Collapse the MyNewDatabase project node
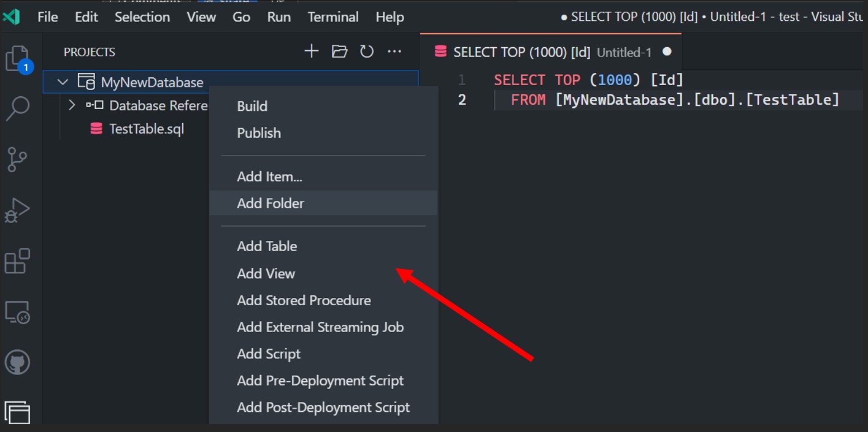Viewport: 868px width, 432px height. pos(63,82)
